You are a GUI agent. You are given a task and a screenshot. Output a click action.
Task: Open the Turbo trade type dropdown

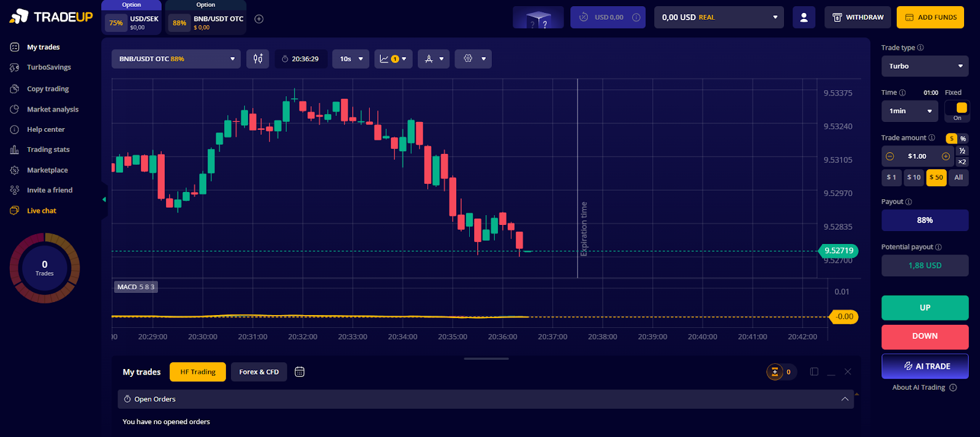[925, 66]
